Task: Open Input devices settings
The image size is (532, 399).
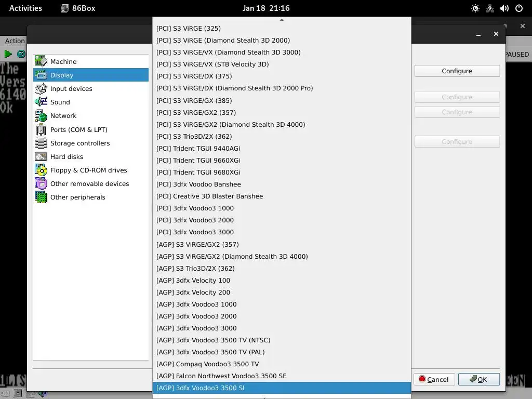Action: point(91,88)
